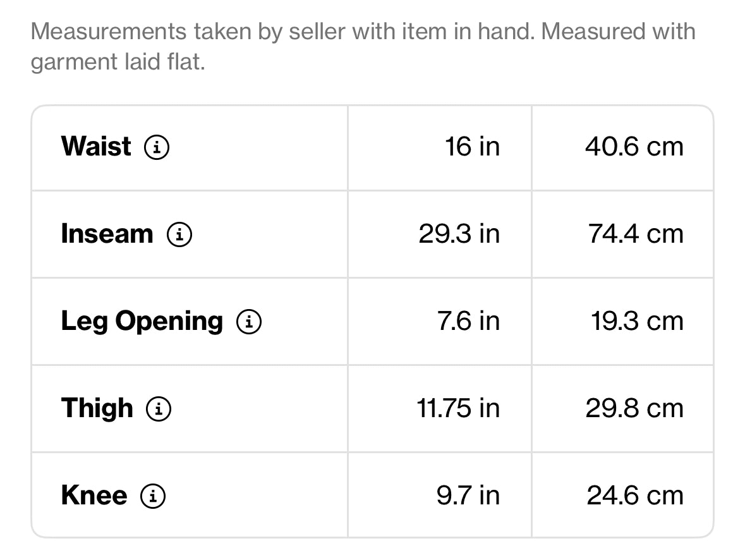Select the Inseam row label
The width and height of the screenshot is (745, 560).
[107, 233]
